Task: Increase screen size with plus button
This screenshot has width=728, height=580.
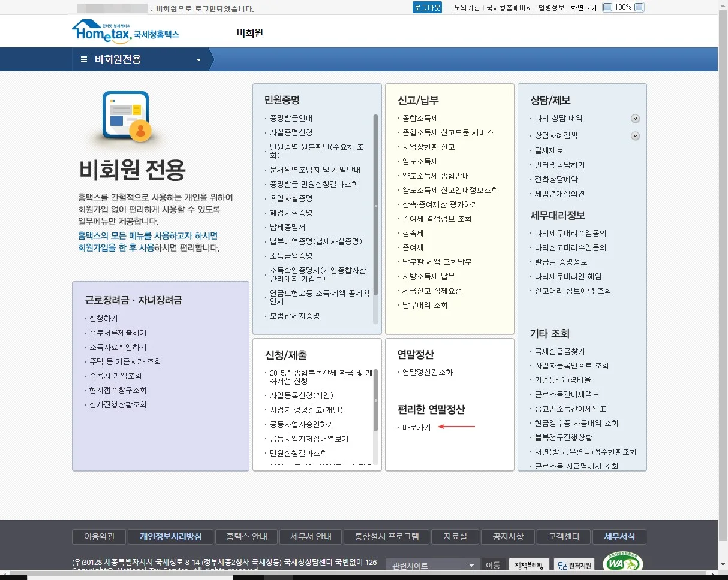Action: [639, 7]
